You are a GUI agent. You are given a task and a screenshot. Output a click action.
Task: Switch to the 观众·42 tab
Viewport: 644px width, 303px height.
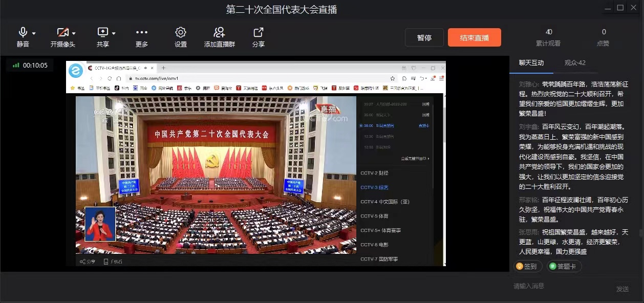pos(575,63)
